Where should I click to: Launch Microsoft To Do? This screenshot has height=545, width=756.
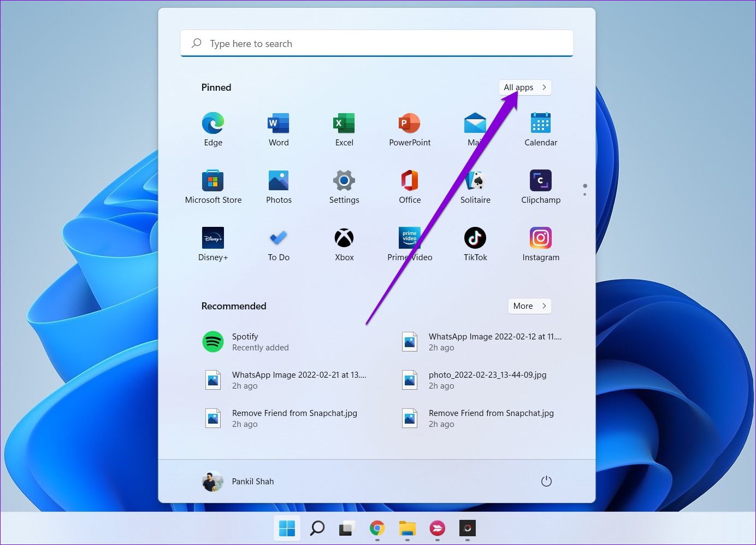[278, 243]
